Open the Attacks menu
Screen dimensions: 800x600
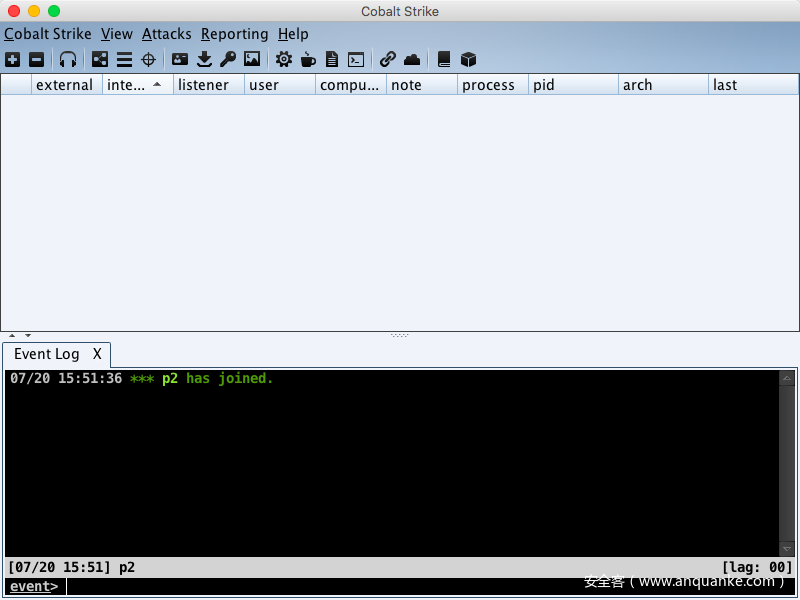tap(166, 34)
